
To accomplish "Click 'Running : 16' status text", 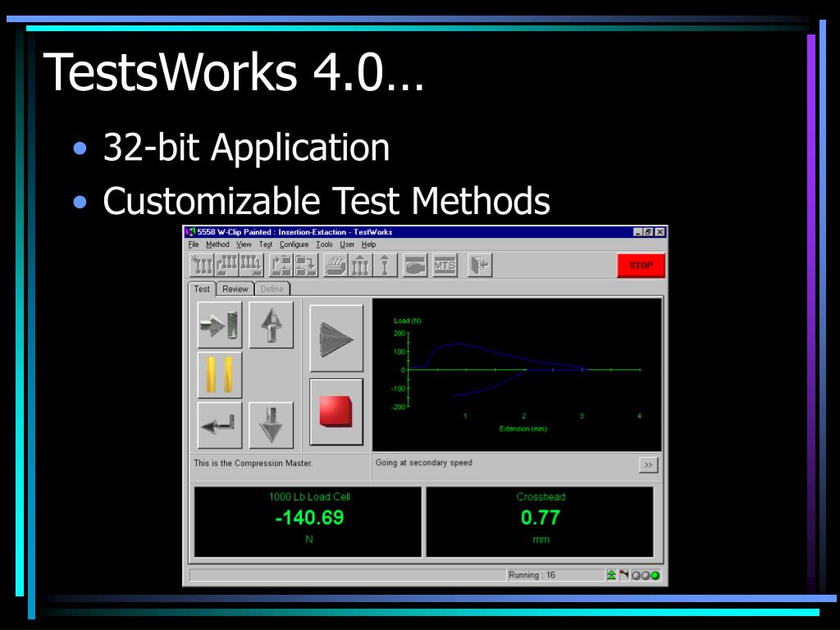I will (x=532, y=575).
